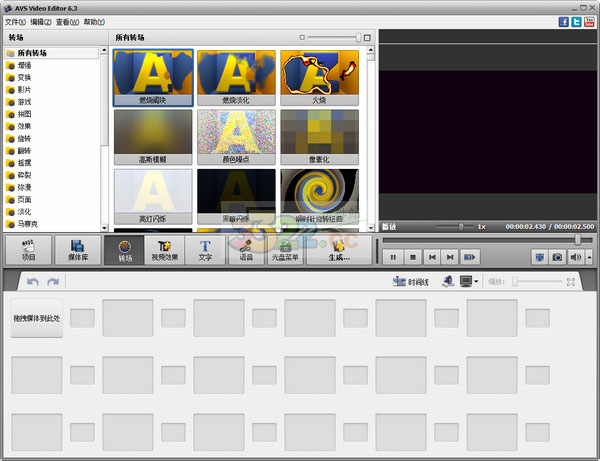The height and width of the screenshot is (461, 600).
Task: Open the 媒体库 media library button
Action: tap(78, 250)
